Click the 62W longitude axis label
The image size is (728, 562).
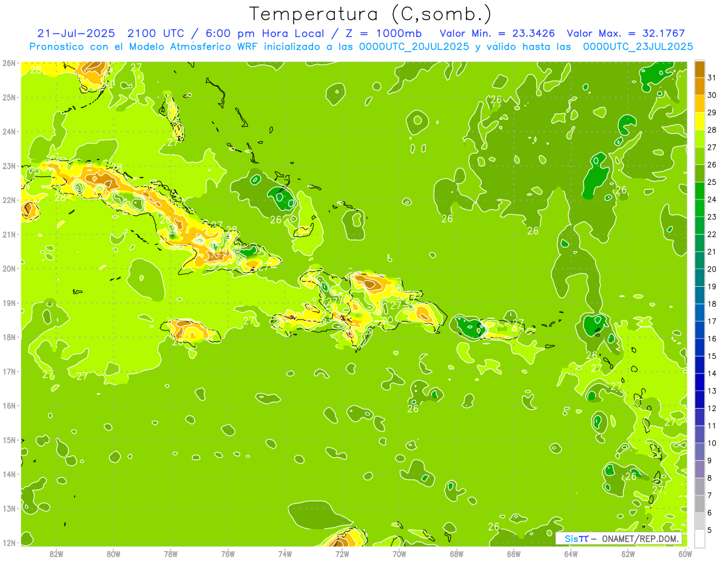(628, 553)
